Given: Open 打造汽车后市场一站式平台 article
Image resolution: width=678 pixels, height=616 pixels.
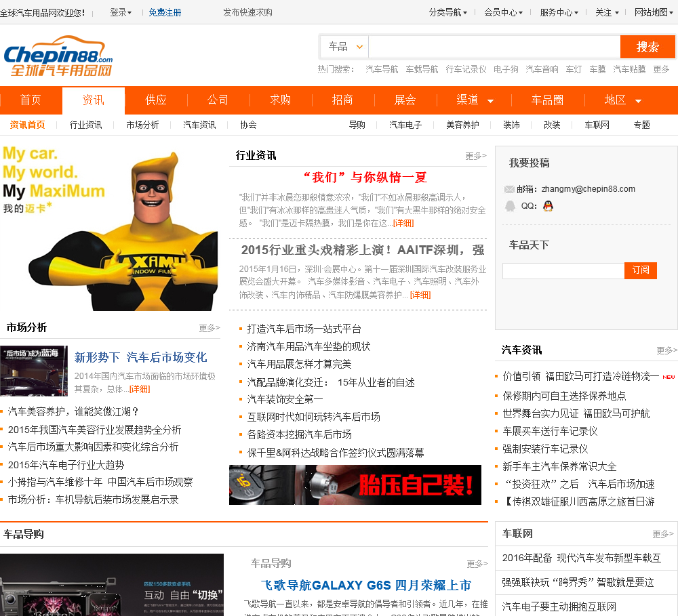Looking at the screenshot, I should coord(304,329).
